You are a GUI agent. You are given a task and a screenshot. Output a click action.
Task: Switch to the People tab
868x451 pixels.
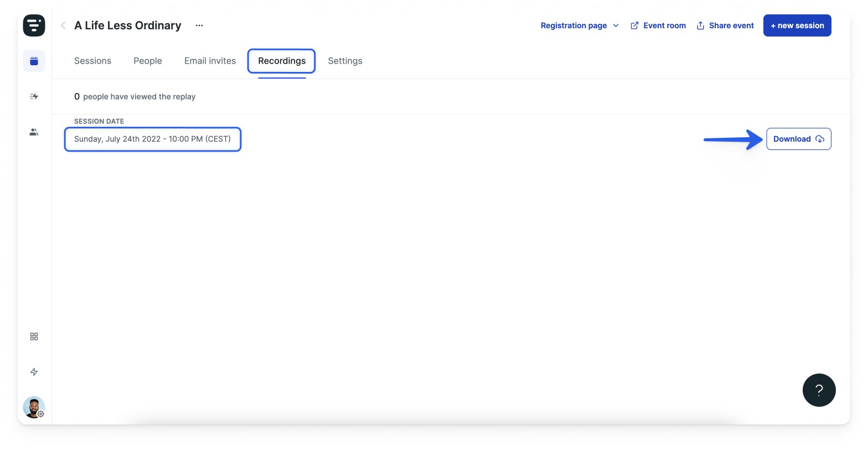tap(148, 61)
